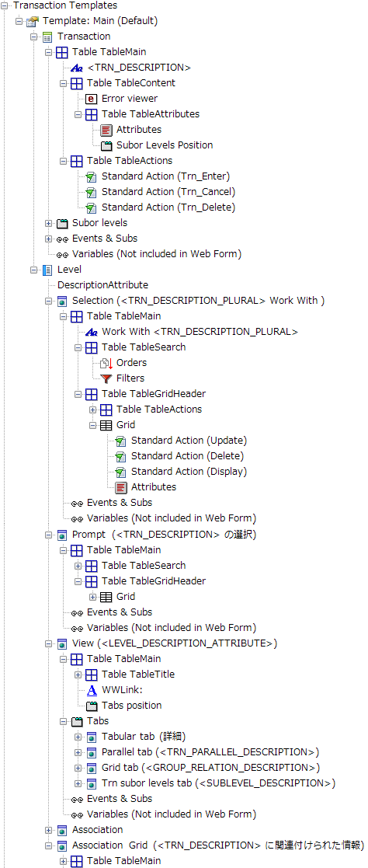368x868 pixels.
Task: Select the Trn_Enter standard action icon
Action: coord(92,176)
